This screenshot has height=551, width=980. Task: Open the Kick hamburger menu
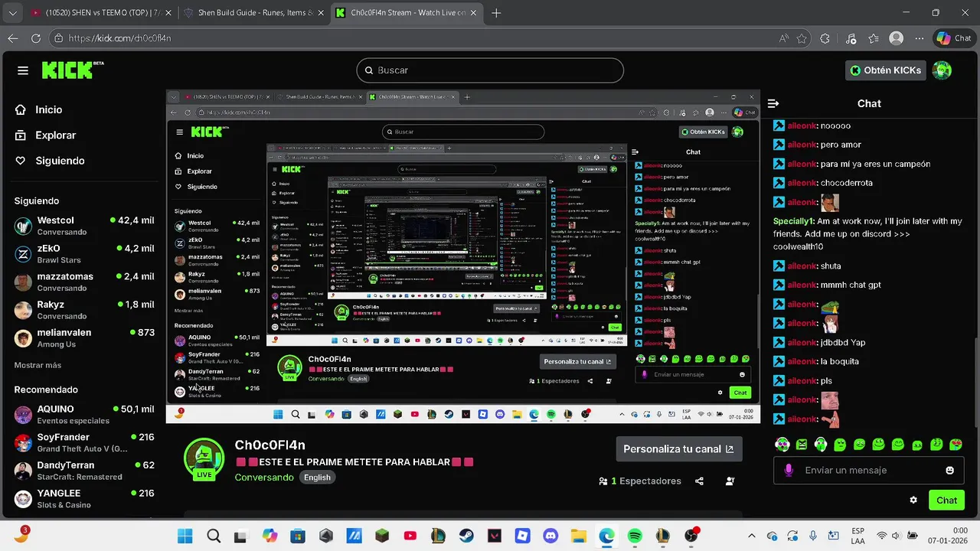point(23,70)
